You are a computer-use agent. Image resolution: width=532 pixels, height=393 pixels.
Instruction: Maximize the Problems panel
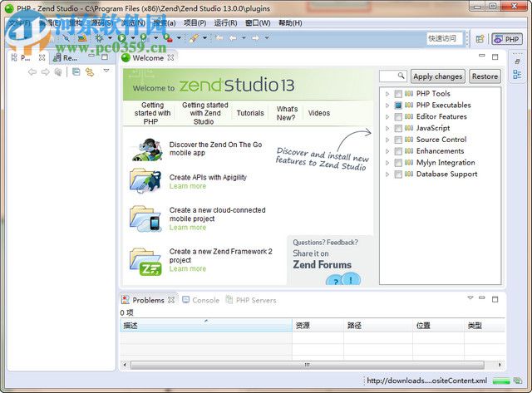(x=495, y=299)
